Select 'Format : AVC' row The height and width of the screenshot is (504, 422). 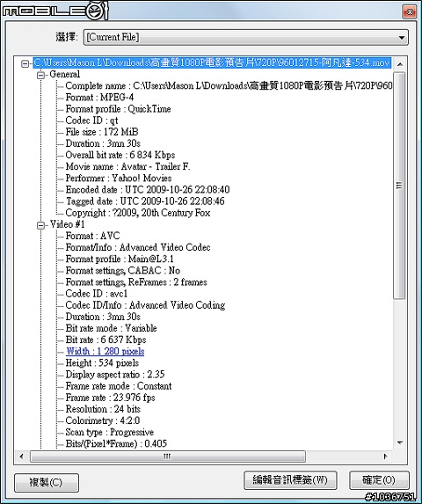(x=92, y=236)
